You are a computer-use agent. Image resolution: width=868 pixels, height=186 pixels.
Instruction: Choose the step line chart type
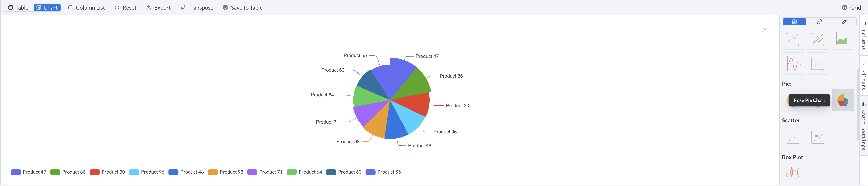pos(818,63)
